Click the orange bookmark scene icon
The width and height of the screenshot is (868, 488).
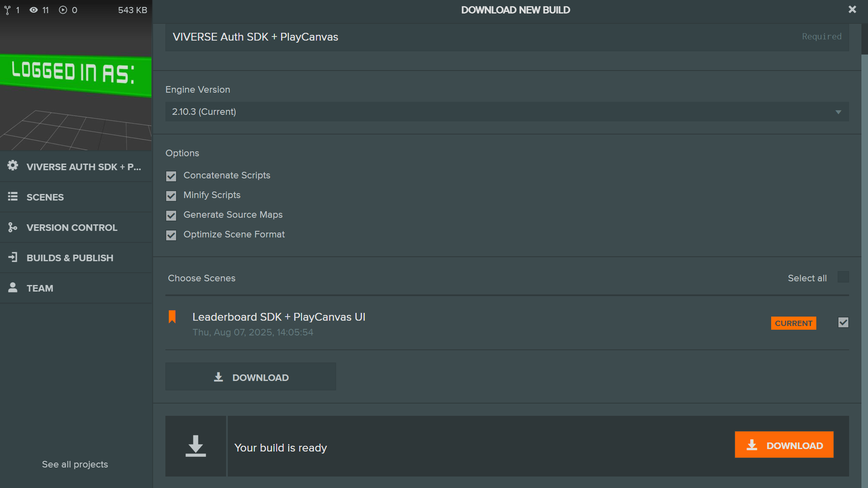pos(172,317)
